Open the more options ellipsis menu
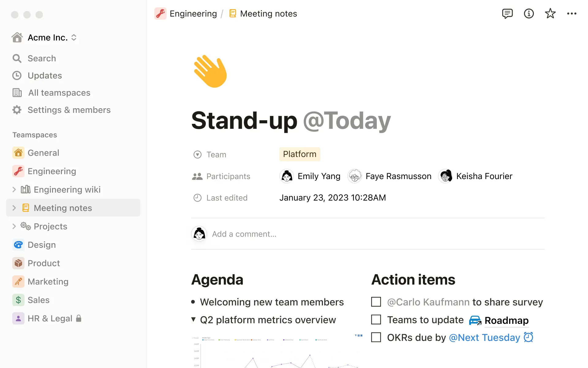The height and width of the screenshot is (368, 588). [x=572, y=13]
